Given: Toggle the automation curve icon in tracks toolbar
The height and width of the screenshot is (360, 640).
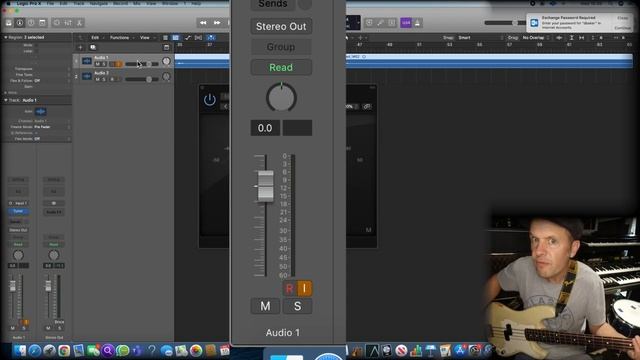Looking at the screenshot, I should pos(188,38).
